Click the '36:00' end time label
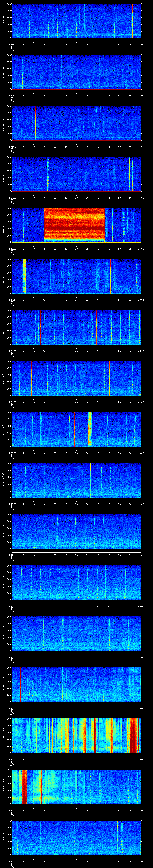This screenshot has height=868, width=153. coord(141,248)
